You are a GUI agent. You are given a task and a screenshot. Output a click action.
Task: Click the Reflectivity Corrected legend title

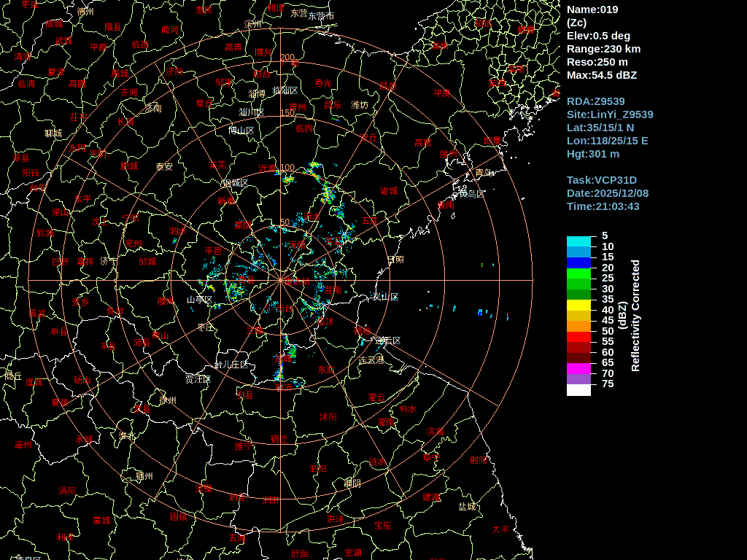coord(635,316)
